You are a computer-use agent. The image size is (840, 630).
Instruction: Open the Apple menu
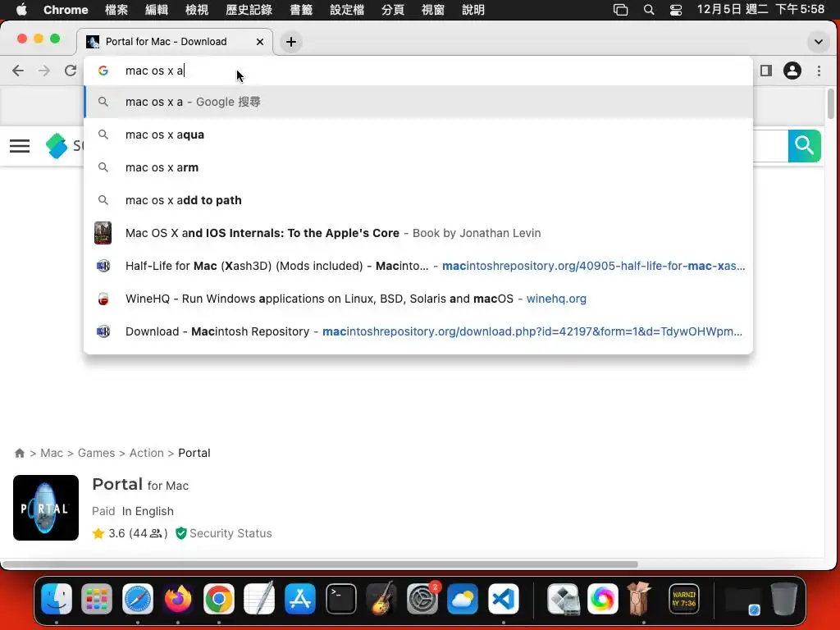click(x=21, y=10)
